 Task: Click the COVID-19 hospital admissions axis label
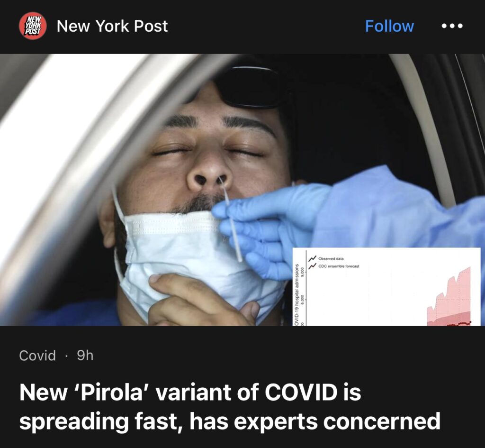pyautogui.click(x=296, y=295)
